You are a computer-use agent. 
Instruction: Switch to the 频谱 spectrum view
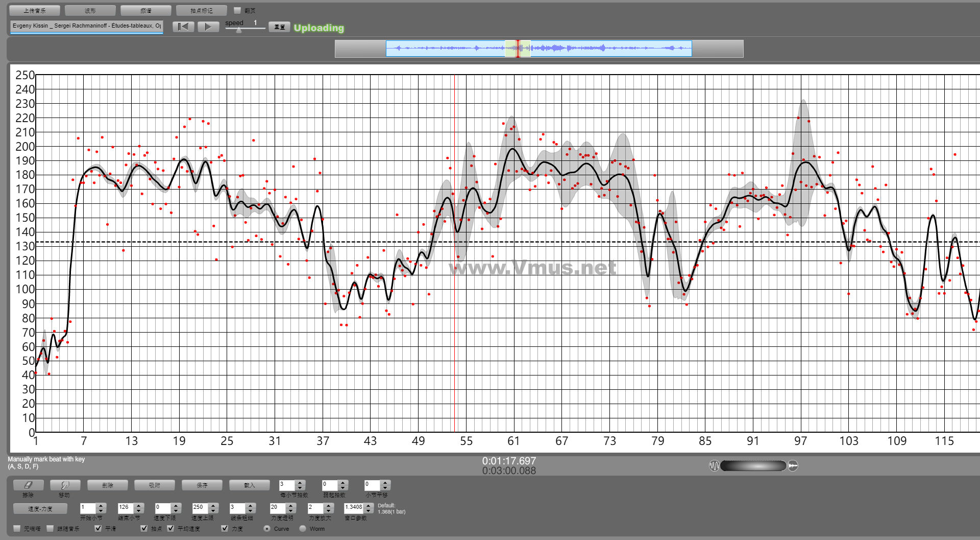[x=146, y=10]
